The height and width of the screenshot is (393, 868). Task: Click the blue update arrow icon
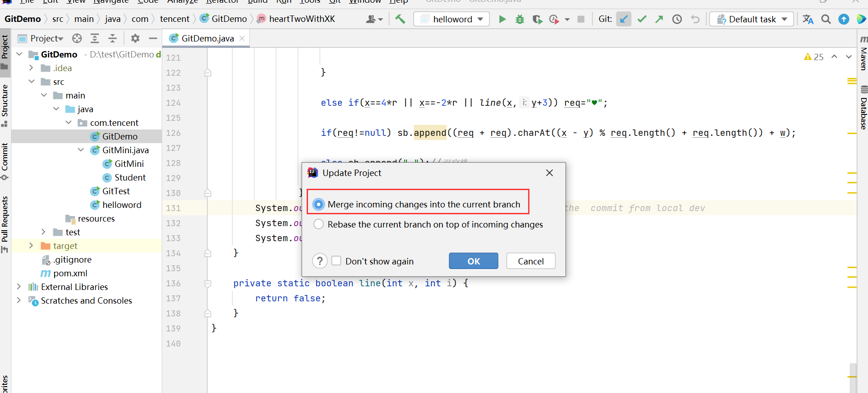pos(844,19)
